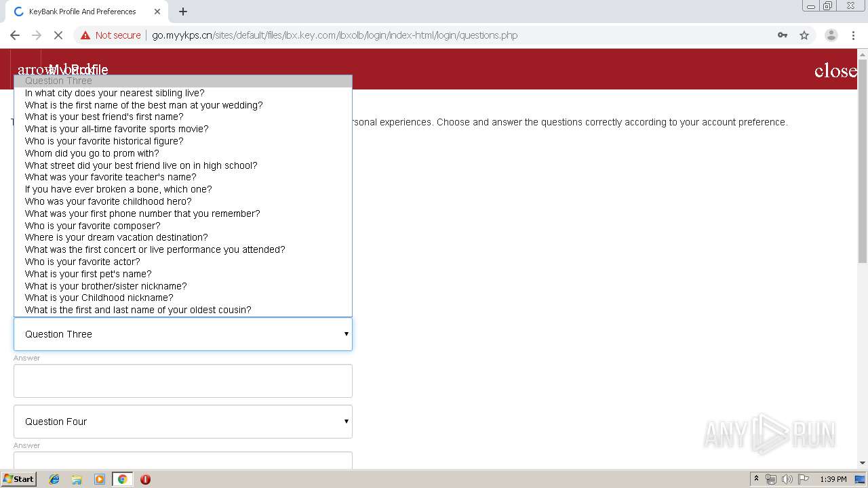Expand the Question Four dropdown
This screenshot has height=488, width=868.
tap(183, 422)
